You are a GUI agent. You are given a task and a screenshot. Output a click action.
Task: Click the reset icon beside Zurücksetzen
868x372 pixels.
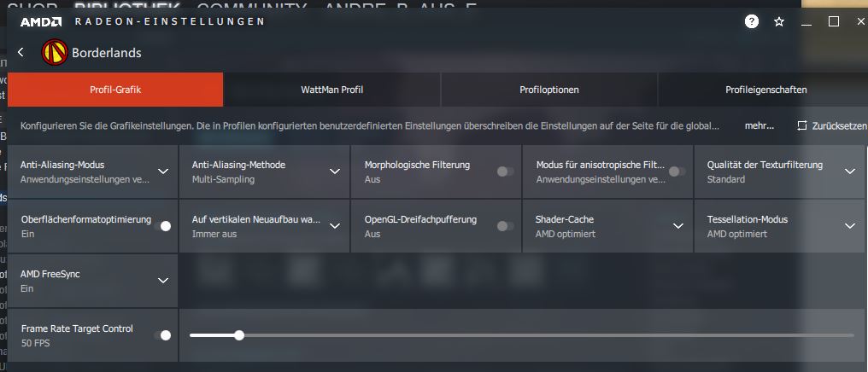(x=802, y=125)
